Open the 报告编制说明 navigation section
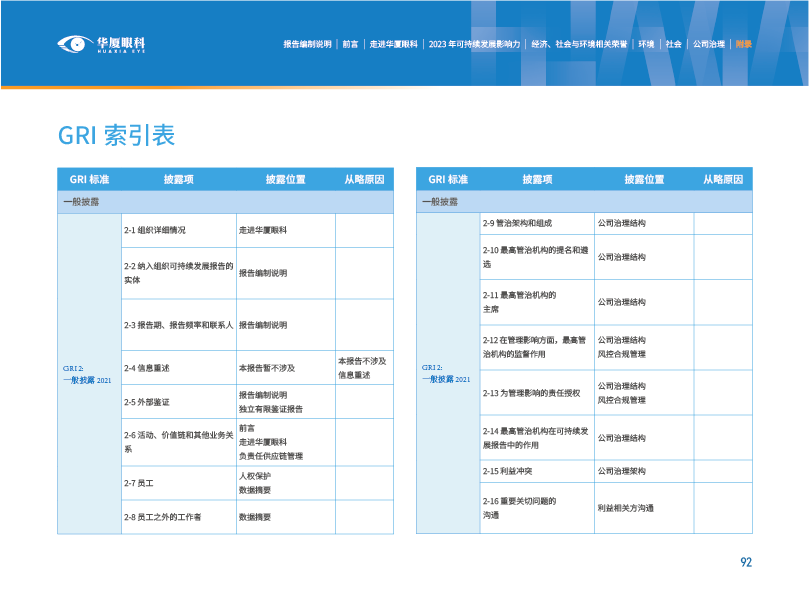Screen dimensions: 809x596 (307, 44)
